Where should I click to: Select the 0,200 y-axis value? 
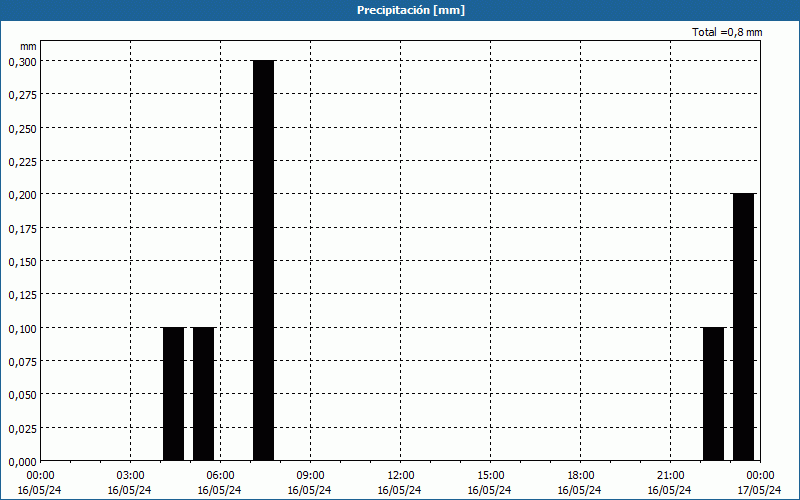pos(22,195)
